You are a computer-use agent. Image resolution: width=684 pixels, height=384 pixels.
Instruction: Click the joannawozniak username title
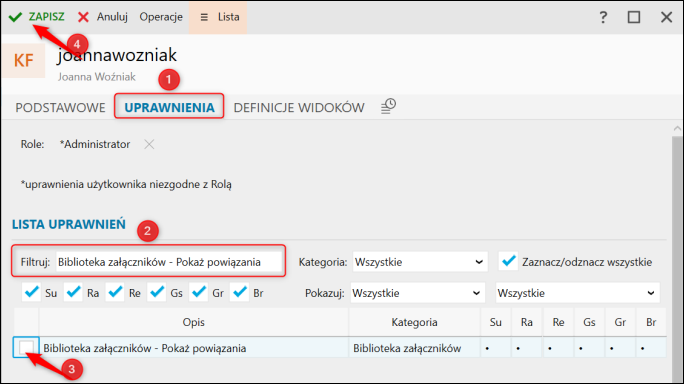pyautogui.click(x=117, y=55)
